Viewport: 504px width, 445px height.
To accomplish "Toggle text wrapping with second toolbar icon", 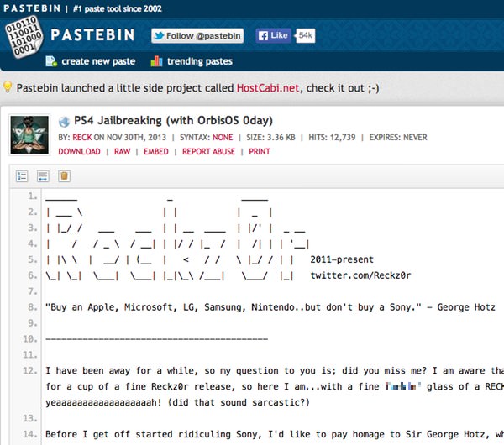I will 43,175.
